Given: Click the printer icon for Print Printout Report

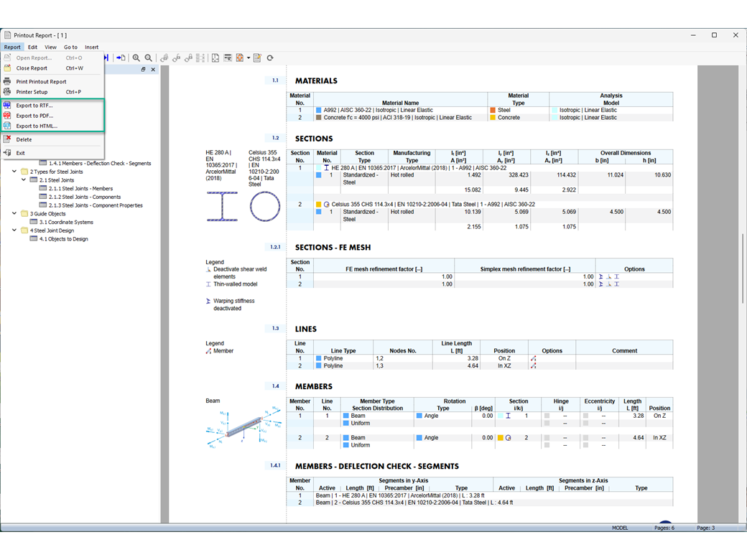Looking at the screenshot, I should click(x=7, y=81).
